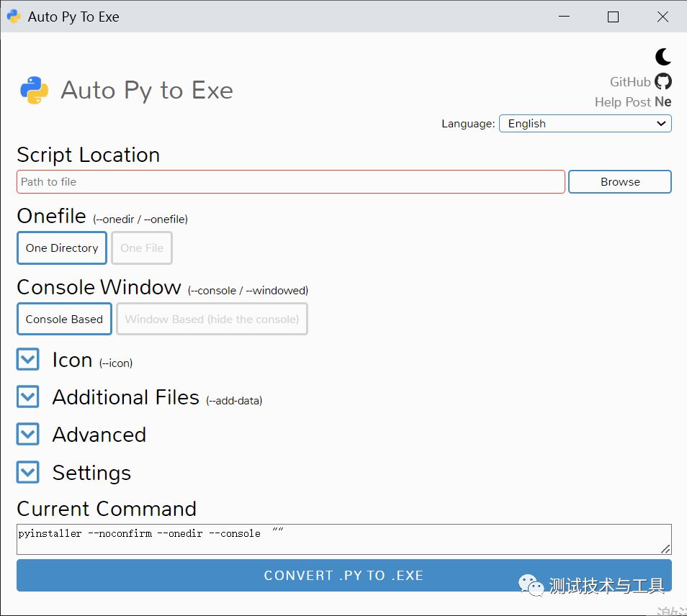
Task: Select the One Directory option
Action: click(62, 248)
